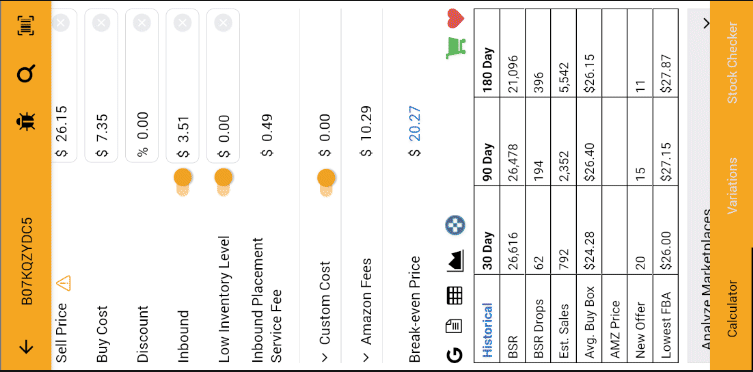Screen dimensions: 753x372
Task: Open the Historical link
Action: point(488,331)
